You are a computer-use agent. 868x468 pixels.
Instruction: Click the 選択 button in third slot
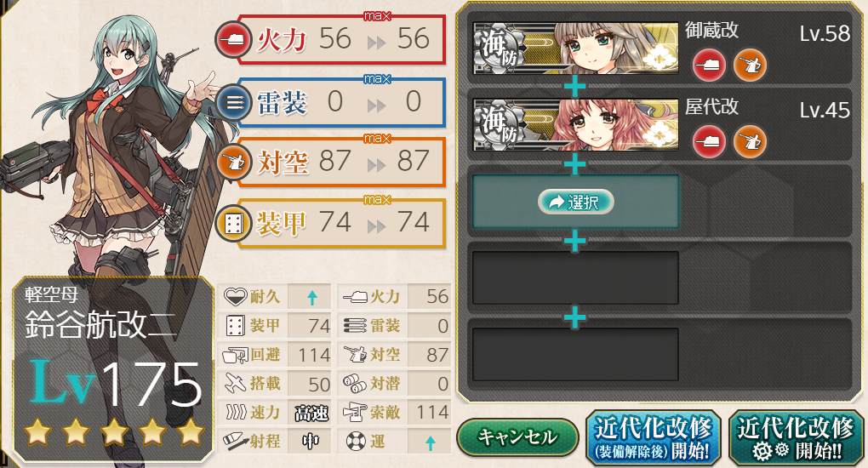[x=576, y=203]
